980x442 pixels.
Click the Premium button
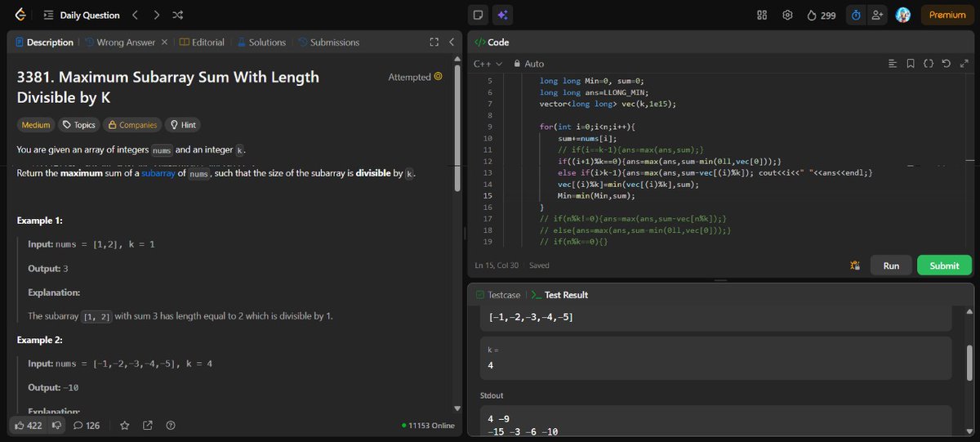click(x=947, y=15)
